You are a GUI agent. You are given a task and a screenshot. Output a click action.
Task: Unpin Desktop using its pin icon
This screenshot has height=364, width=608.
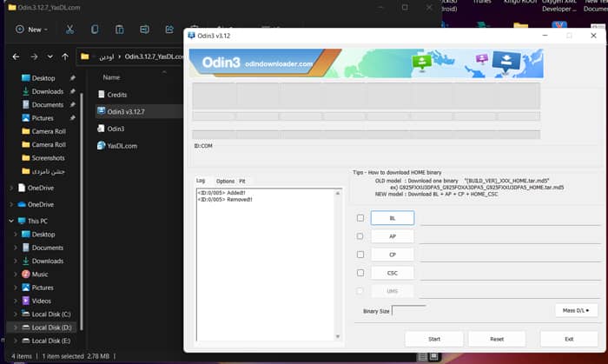72,78
